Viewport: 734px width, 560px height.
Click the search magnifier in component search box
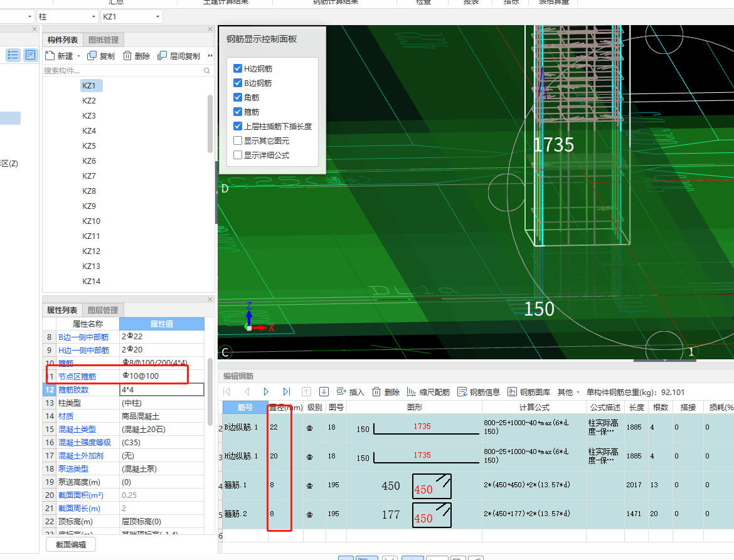(x=206, y=71)
